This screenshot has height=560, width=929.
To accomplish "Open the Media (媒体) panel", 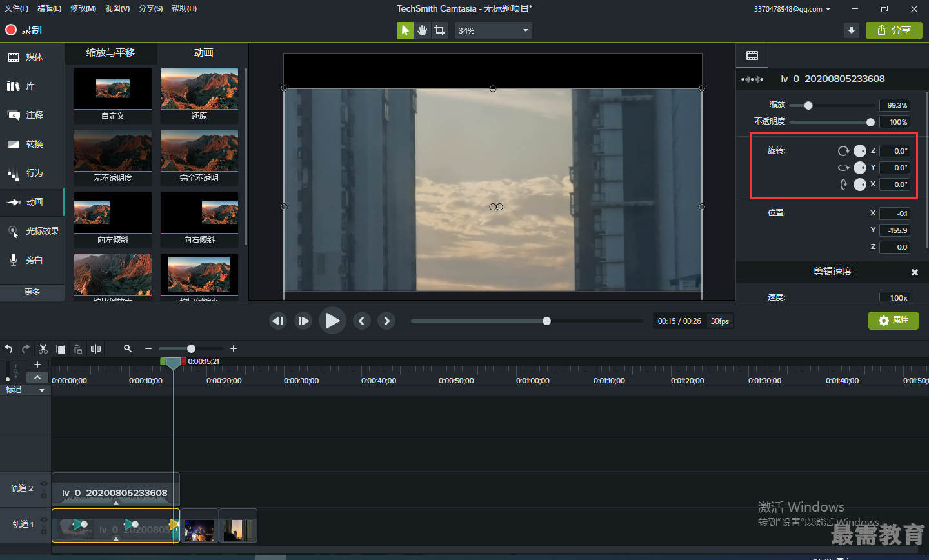I will 32,57.
